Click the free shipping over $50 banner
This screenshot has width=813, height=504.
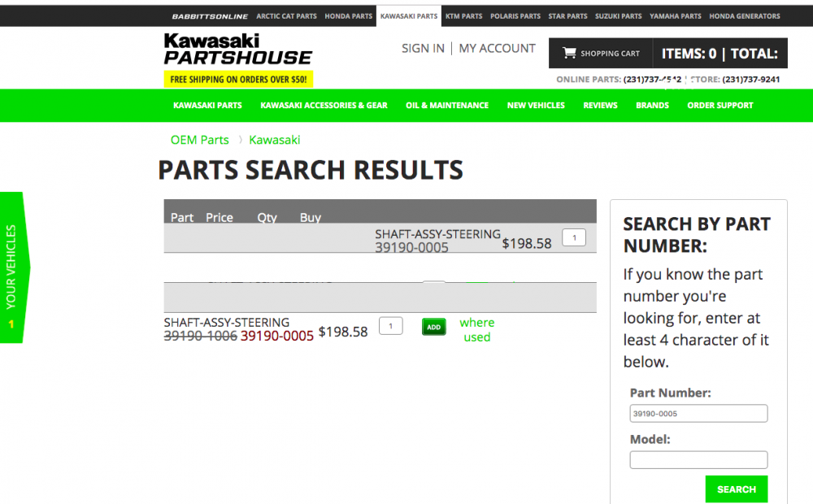(238, 80)
